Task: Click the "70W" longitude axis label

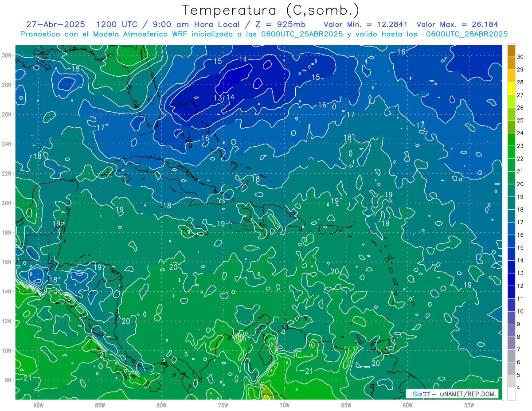Action: tap(285, 405)
